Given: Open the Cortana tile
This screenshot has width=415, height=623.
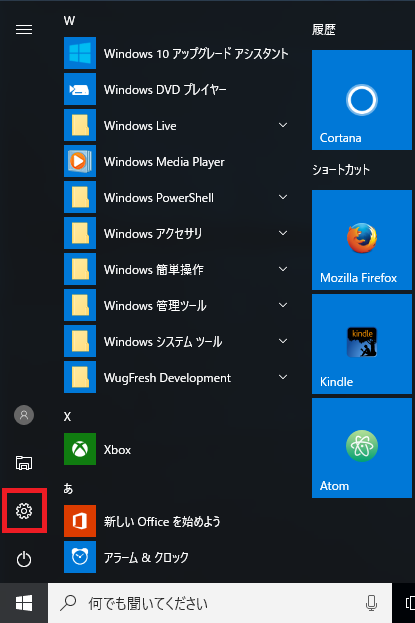Looking at the screenshot, I should click(362, 100).
